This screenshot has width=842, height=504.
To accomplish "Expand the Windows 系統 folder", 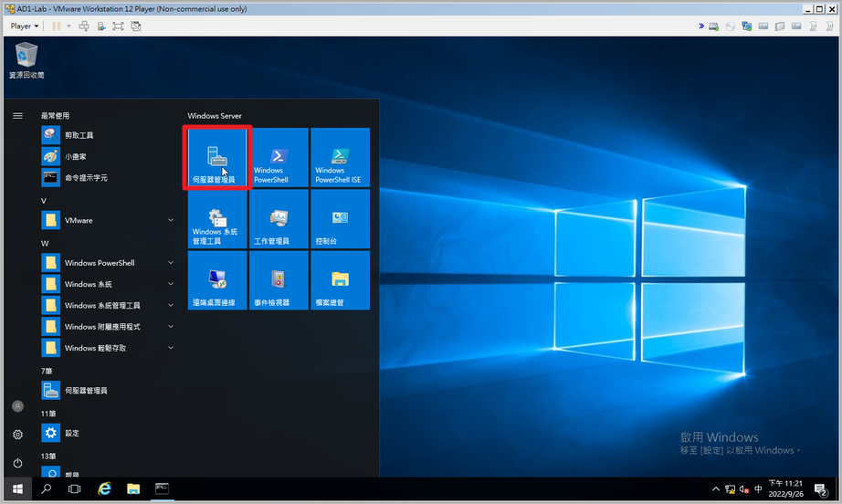I will (x=109, y=284).
